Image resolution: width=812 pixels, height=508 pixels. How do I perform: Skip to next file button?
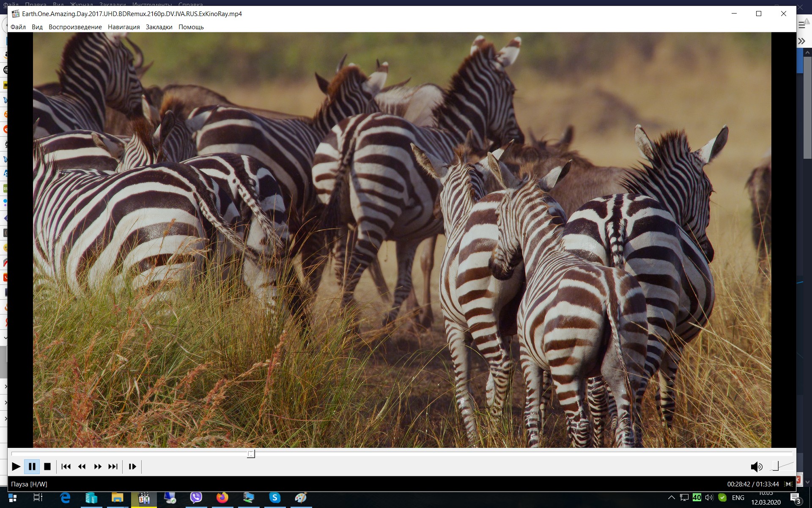pyautogui.click(x=113, y=467)
